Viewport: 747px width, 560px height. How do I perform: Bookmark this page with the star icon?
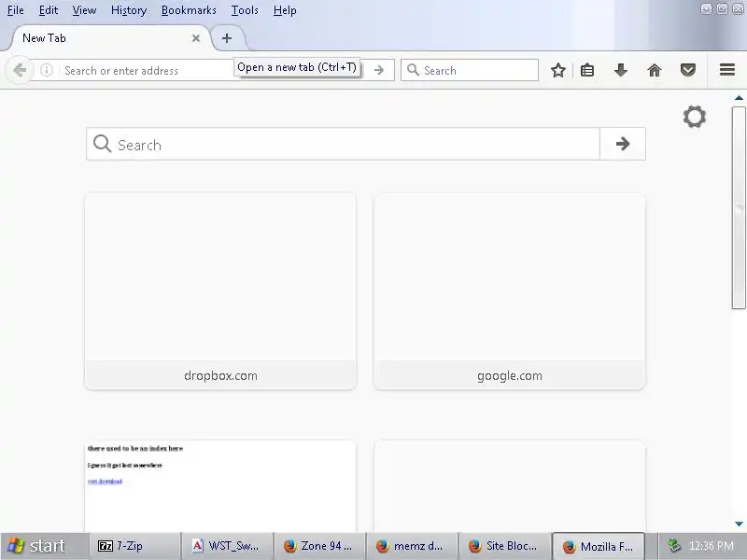click(x=557, y=71)
